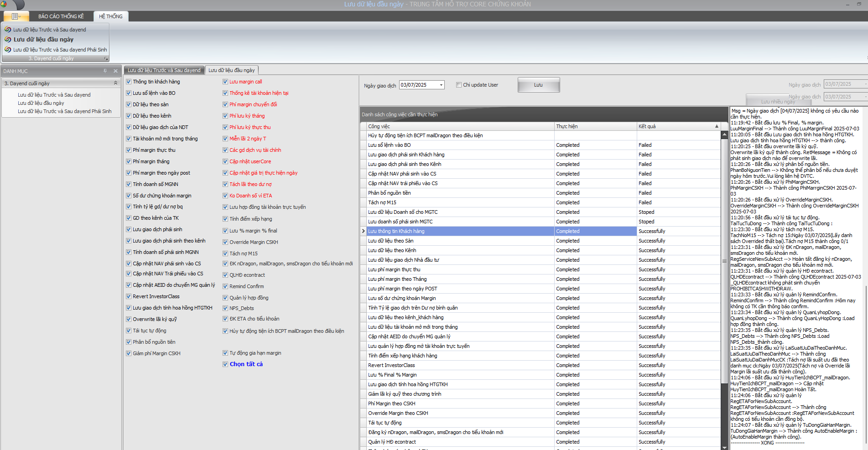Open the lower disabled date dropdown on the right
868x450 pixels.
point(865,97)
